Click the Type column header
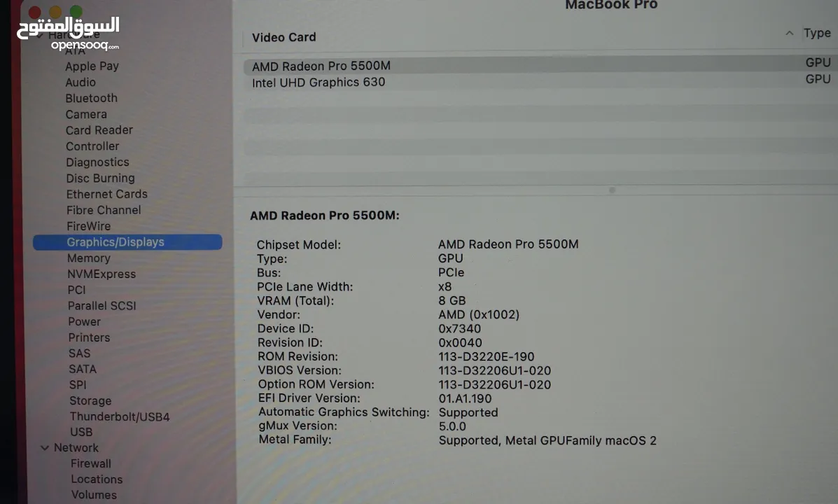 click(818, 33)
